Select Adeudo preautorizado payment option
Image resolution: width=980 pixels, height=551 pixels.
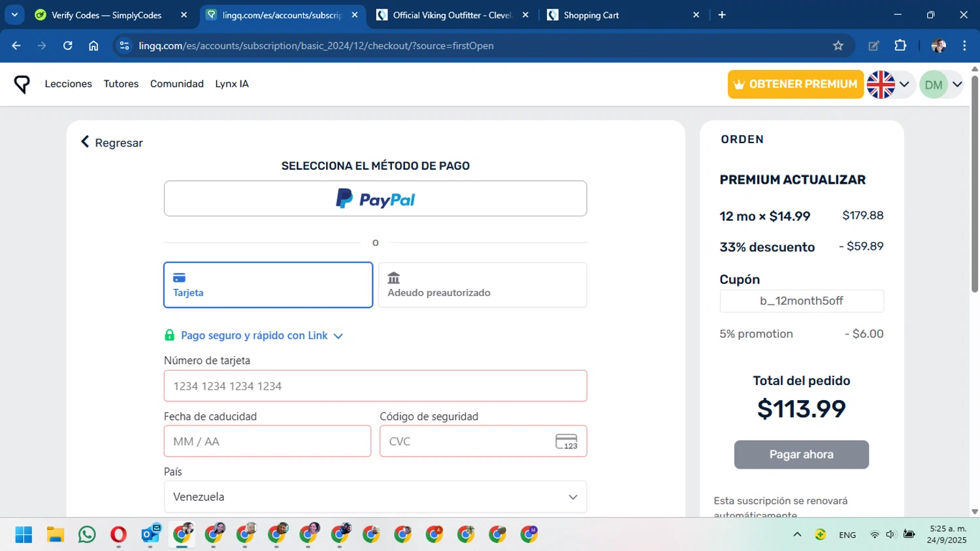(x=482, y=285)
